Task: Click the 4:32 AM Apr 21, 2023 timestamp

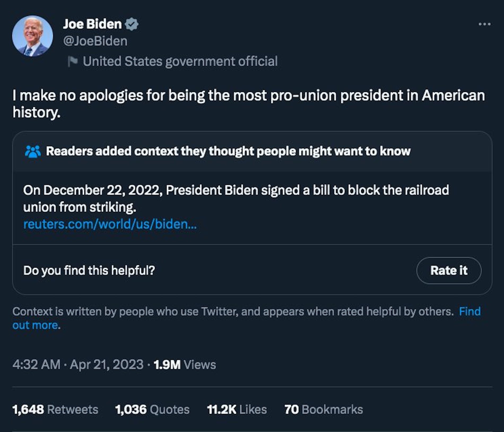Action: [78, 364]
